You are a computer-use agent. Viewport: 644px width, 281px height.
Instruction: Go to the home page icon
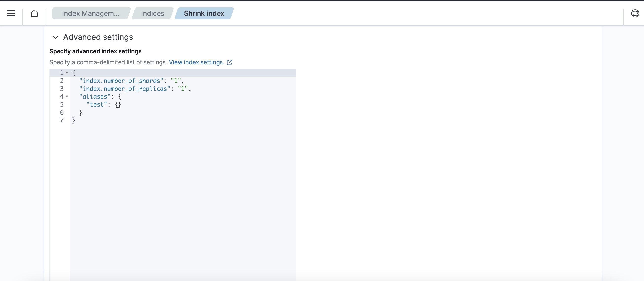tap(34, 13)
